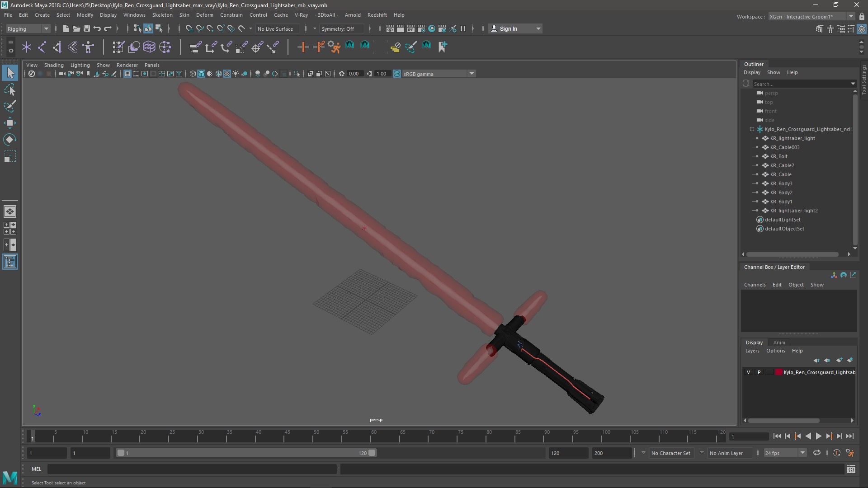Screen dimensions: 868x488
Task: Open the V-Ray menu
Action: (x=301, y=15)
